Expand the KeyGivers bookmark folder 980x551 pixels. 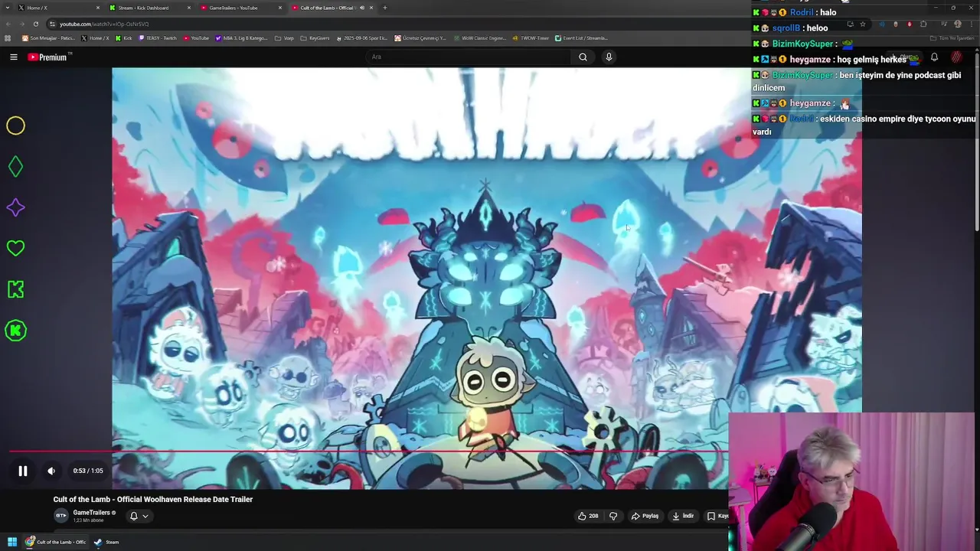pyautogui.click(x=315, y=38)
